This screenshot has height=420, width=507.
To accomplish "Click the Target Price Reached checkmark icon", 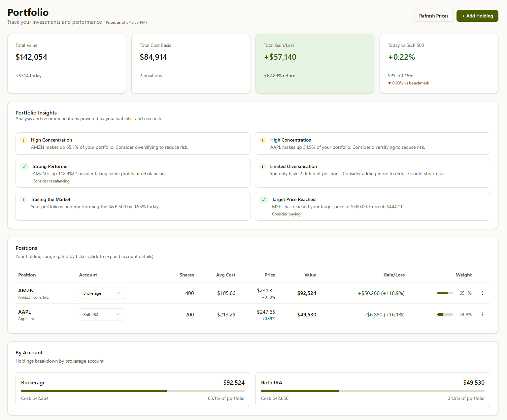I will [263, 200].
